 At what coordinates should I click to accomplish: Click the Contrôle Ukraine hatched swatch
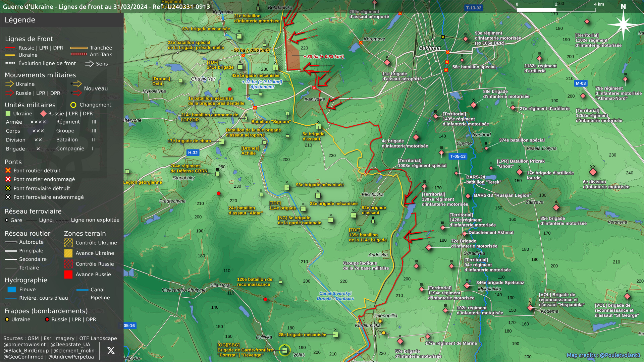tap(68, 243)
